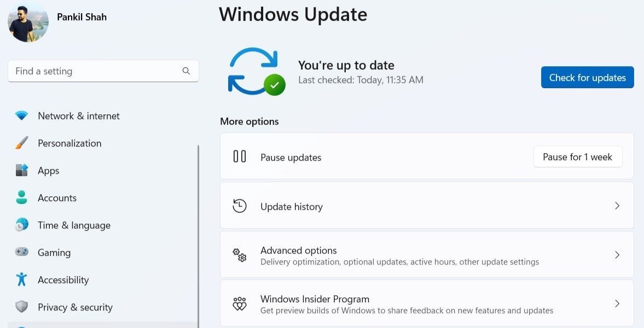Click the Accounts person icon

[x=22, y=198]
